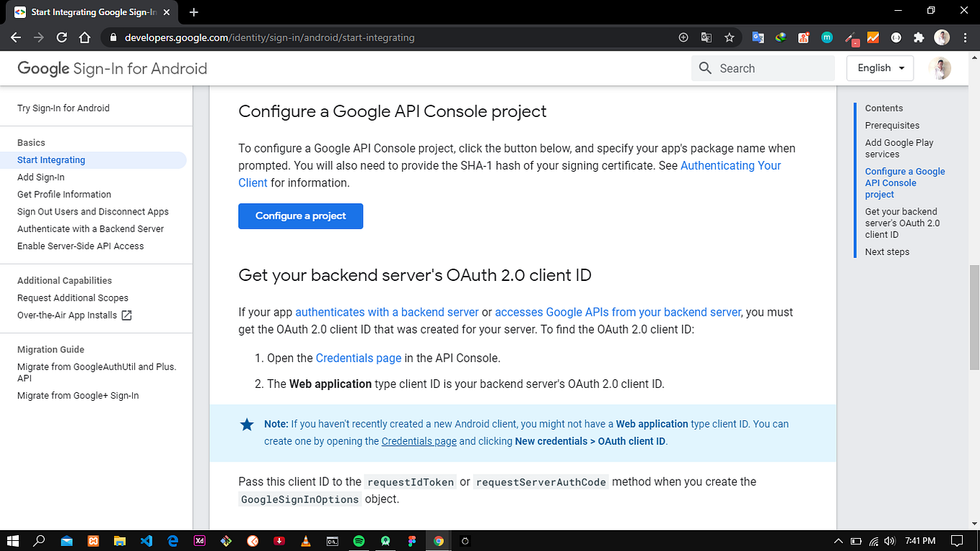Open the Medium browser extension
This screenshot has height=551, width=980.
pyautogui.click(x=826, y=37)
